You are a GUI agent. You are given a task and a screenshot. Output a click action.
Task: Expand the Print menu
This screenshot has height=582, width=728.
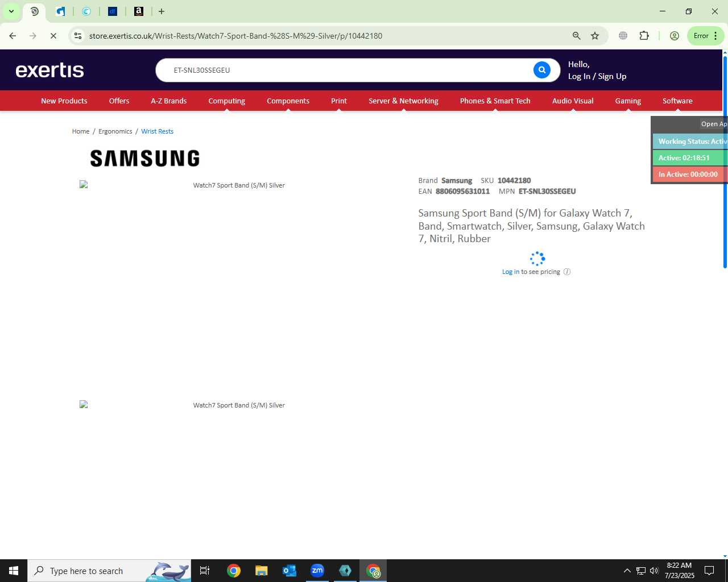[339, 101]
